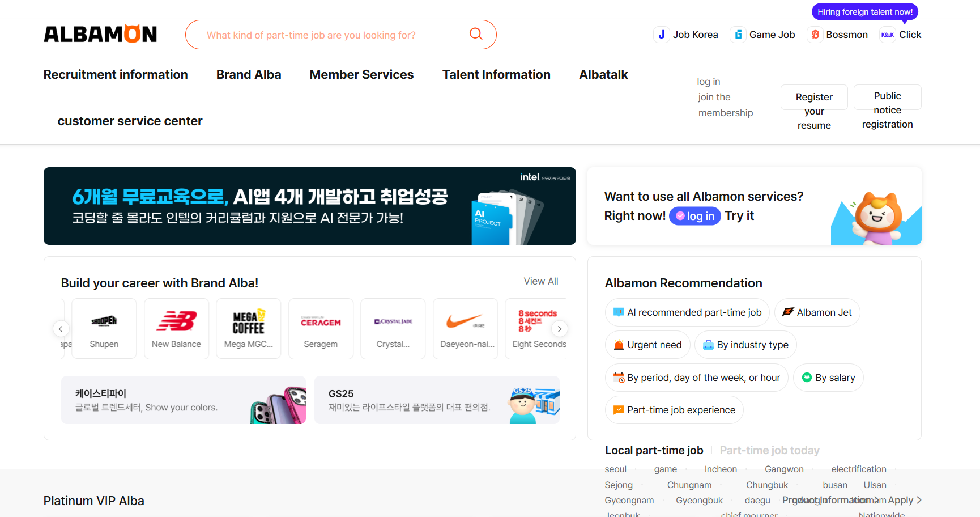
Task: Open the Talent Information menu
Action: click(496, 74)
